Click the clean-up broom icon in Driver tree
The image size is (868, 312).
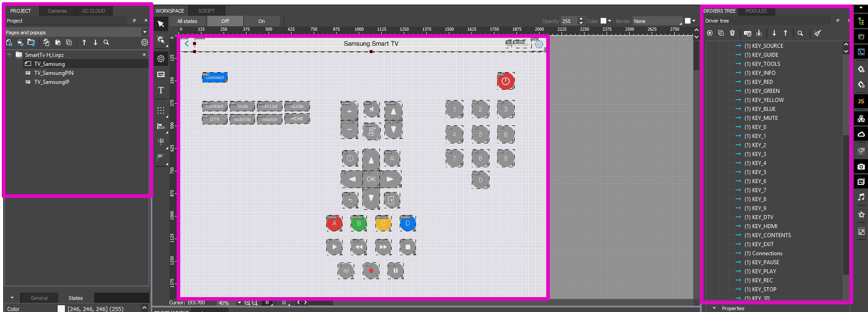click(817, 33)
